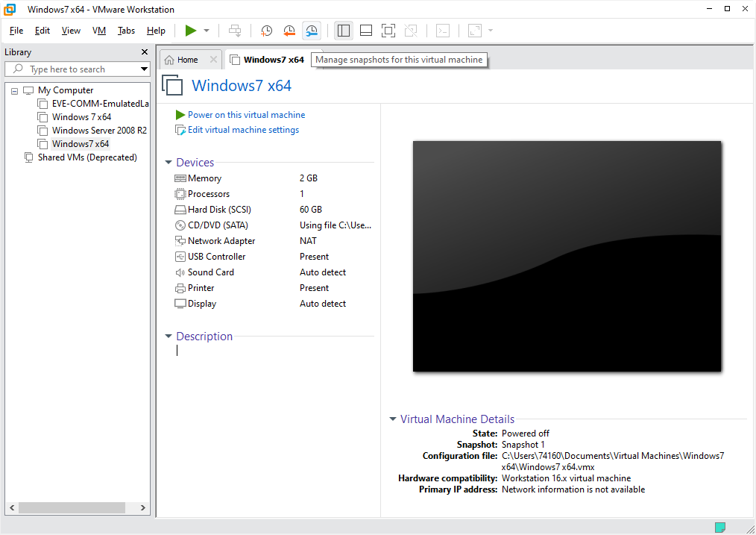The height and width of the screenshot is (535, 756).
Task: Click the home icon on Home tab
Action: click(169, 60)
